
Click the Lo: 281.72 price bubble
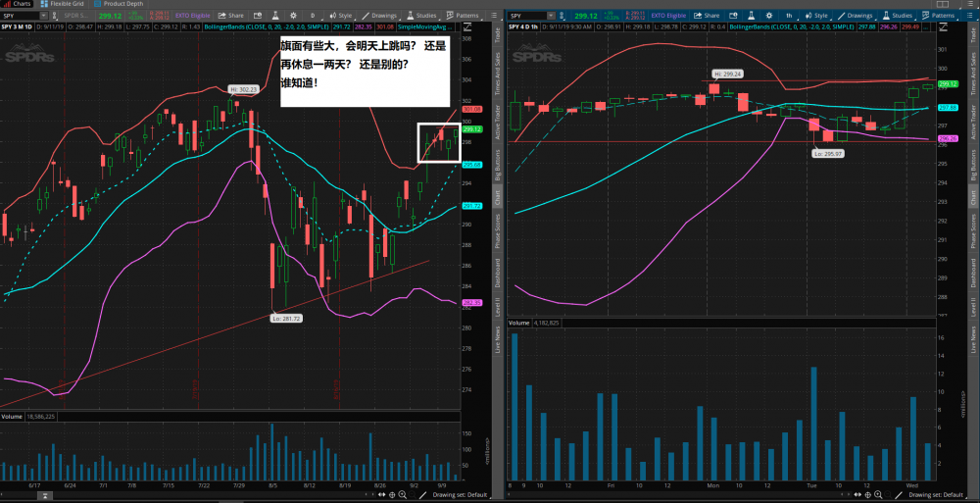point(286,318)
